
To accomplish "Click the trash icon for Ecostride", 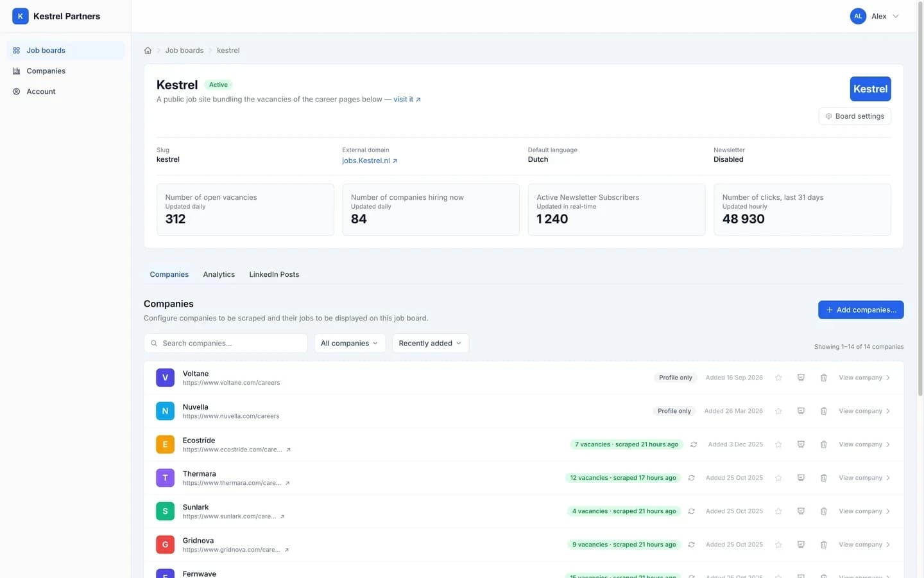I will tap(824, 444).
